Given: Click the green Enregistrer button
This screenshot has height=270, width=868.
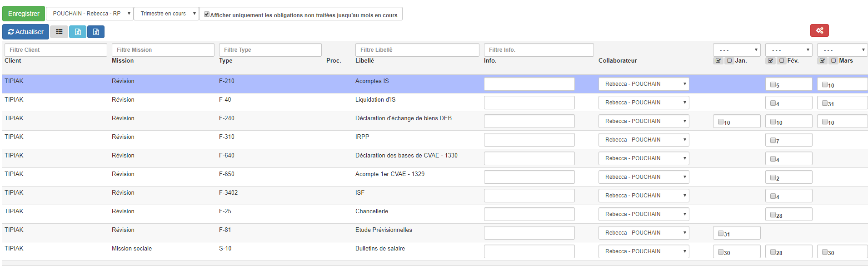Looking at the screenshot, I should (24, 14).
